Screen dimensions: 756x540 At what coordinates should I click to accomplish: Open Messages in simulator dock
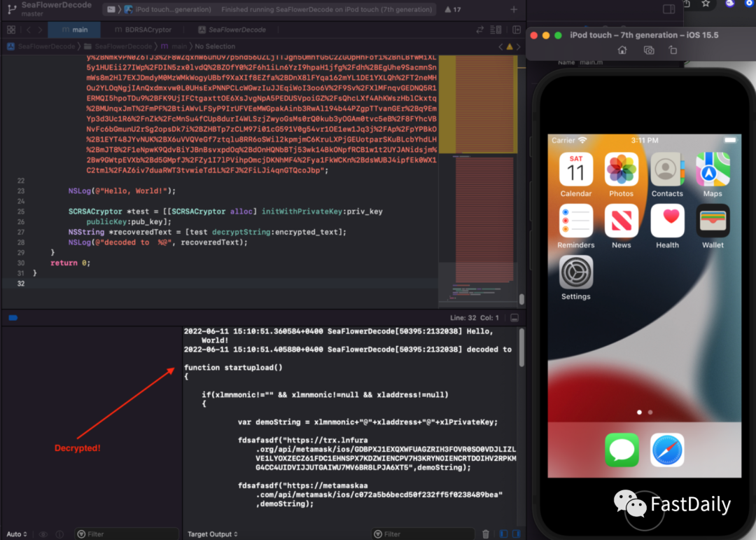pyautogui.click(x=622, y=450)
